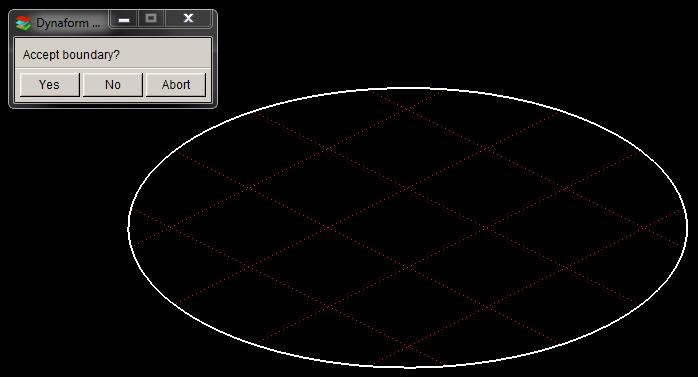This screenshot has height=377, width=698.
Task: Click the grayed-out maximize button
Action: click(x=151, y=19)
